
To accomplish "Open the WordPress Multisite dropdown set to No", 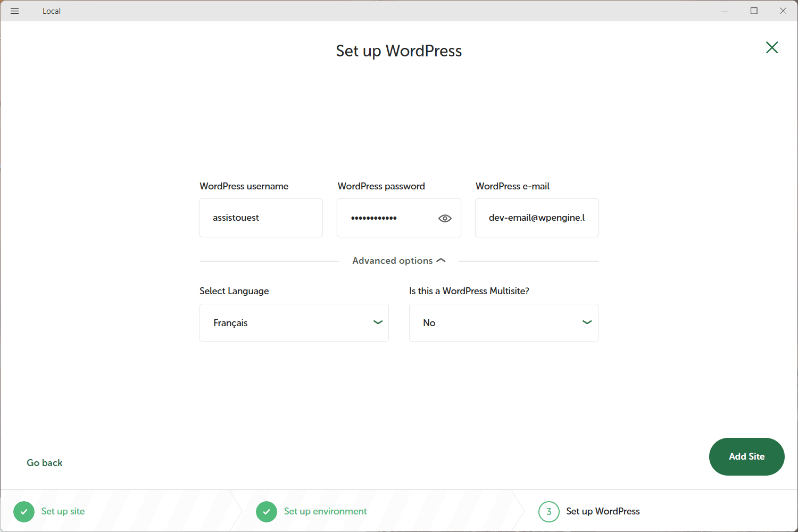I will click(x=503, y=323).
